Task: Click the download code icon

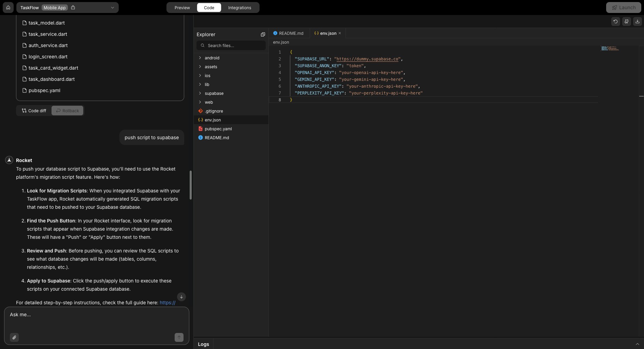Action: coord(638,21)
